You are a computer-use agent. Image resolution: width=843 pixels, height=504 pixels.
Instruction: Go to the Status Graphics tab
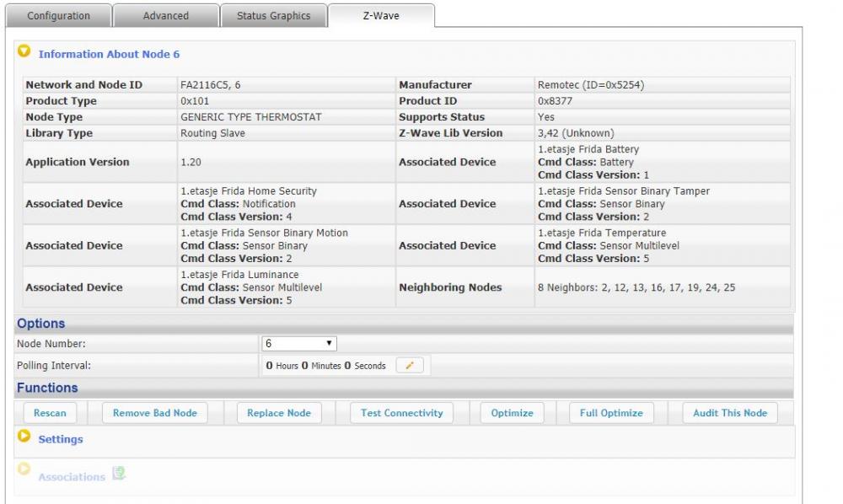273,16
